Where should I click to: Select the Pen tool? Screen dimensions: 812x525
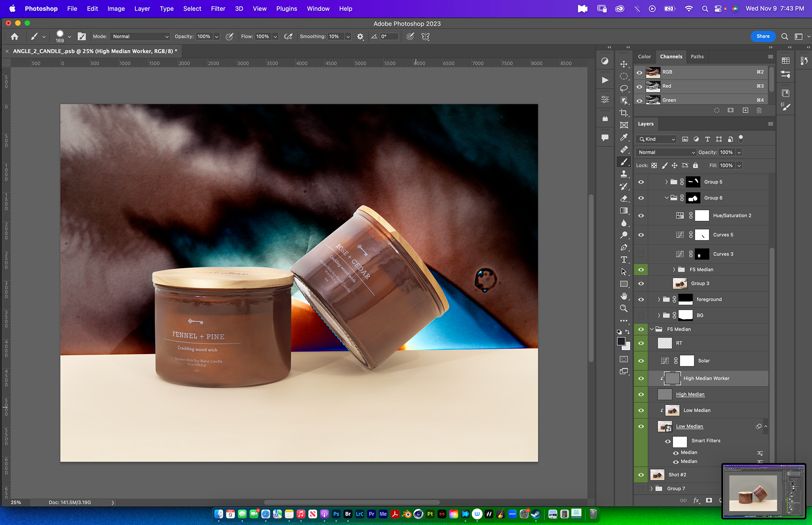[624, 247]
